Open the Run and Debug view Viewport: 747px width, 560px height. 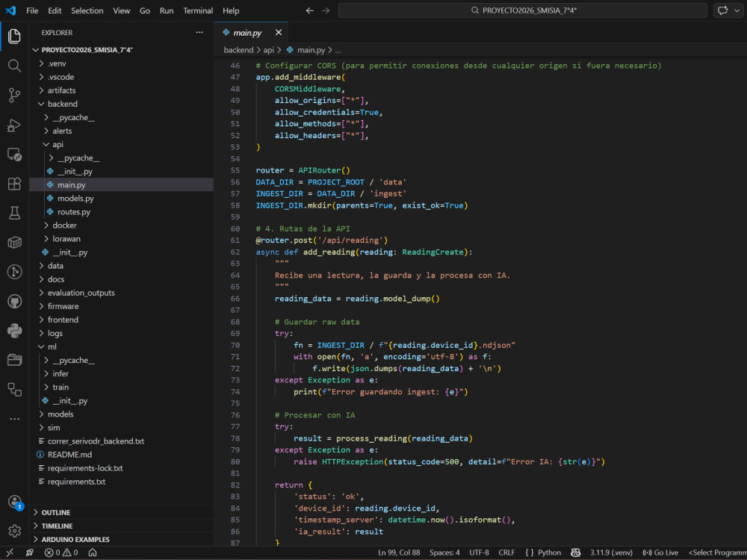pyautogui.click(x=14, y=125)
